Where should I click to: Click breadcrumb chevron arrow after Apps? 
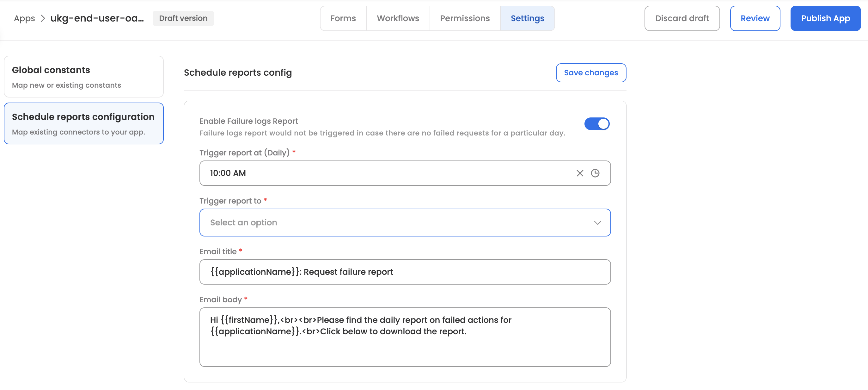click(x=43, y=18)
